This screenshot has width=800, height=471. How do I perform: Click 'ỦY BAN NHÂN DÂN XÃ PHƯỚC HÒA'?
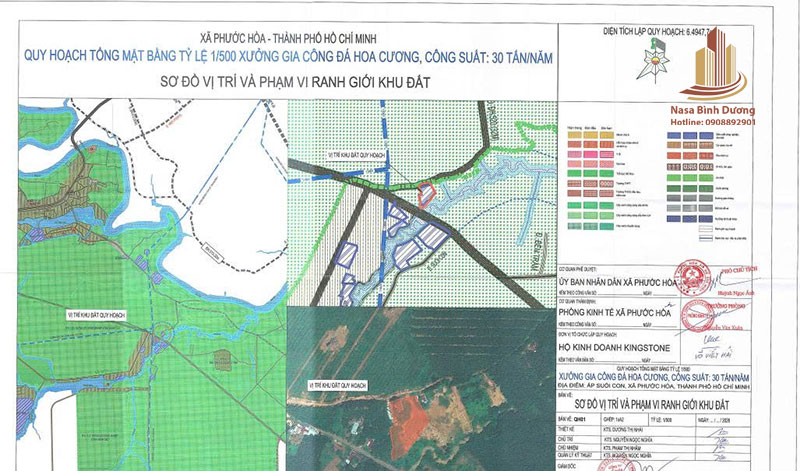(617, 282)
